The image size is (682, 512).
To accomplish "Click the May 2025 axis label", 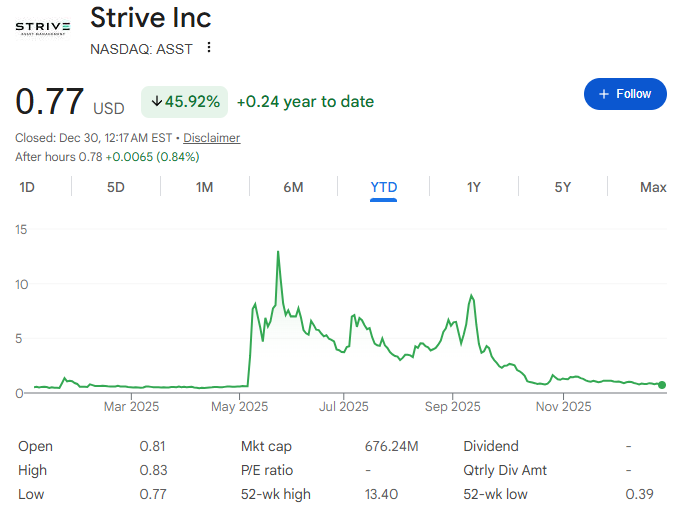I will [x=240, y=407].
